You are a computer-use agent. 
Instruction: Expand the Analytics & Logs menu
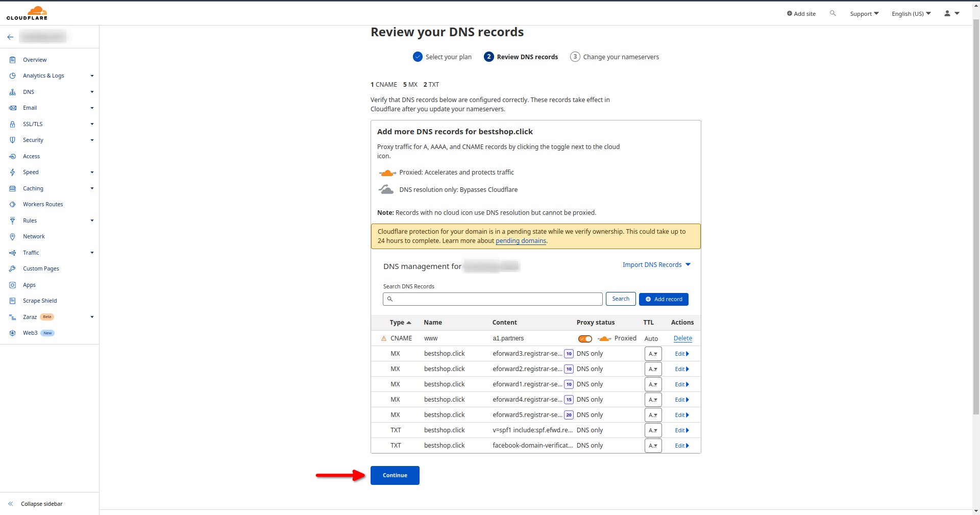[92, 76]
